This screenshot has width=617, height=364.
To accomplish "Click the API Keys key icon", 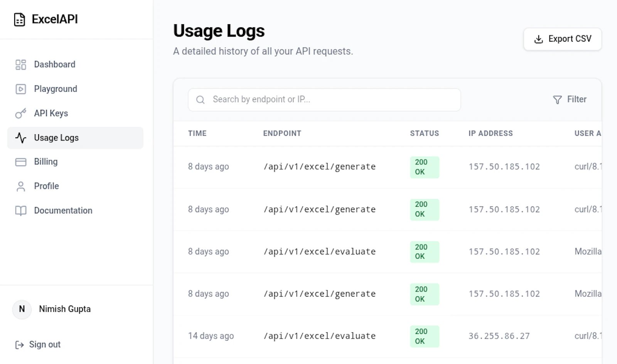I will [20, 113].
